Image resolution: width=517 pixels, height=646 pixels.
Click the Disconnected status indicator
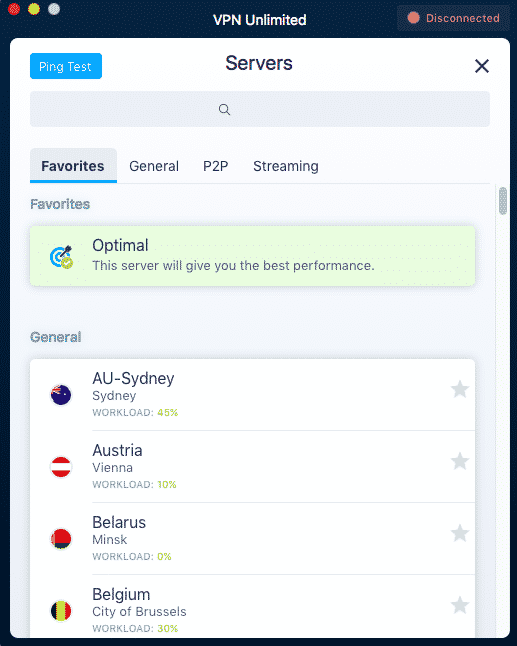[x=453, y=18]
